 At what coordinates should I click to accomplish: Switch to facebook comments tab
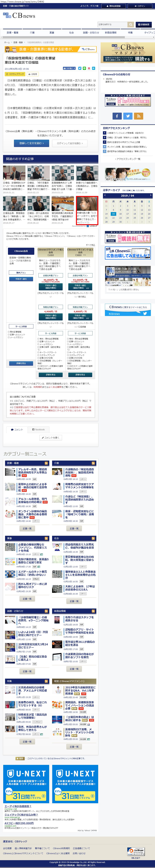click(x=38, y=429)
